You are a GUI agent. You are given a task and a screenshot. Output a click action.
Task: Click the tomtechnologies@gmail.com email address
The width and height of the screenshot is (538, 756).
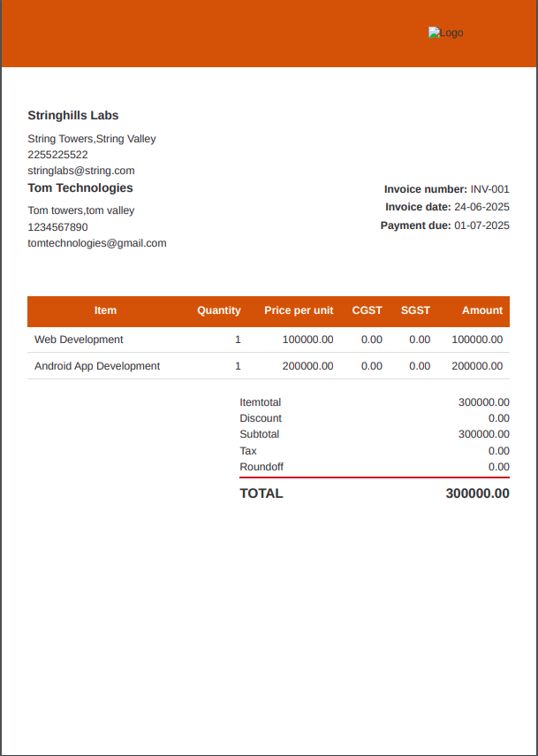tap(96, 243)
